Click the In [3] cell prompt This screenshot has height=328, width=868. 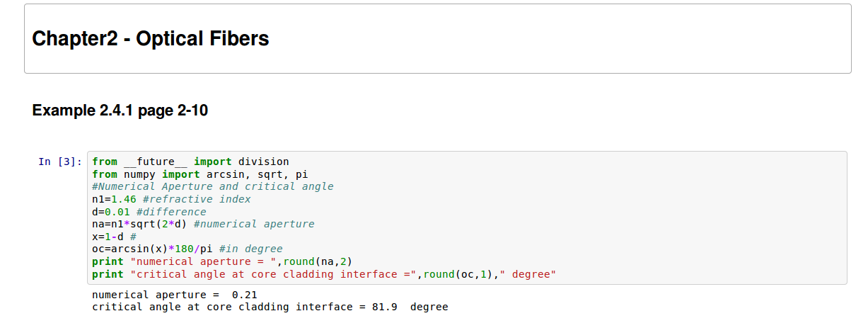pyautogui.click(x=60, y=162)
